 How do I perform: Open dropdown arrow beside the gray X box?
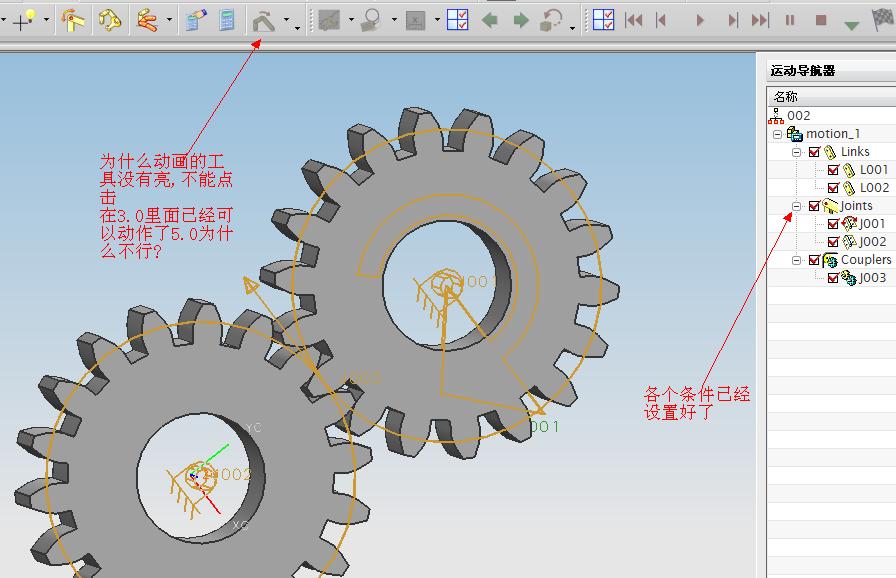[437, 21]
